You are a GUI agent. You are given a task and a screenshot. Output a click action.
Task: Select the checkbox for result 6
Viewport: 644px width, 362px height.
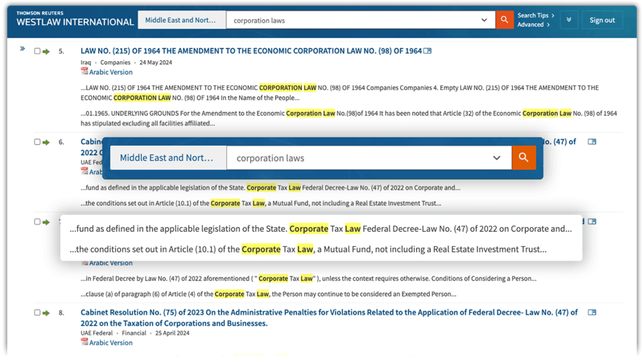(x=37, y=142)
